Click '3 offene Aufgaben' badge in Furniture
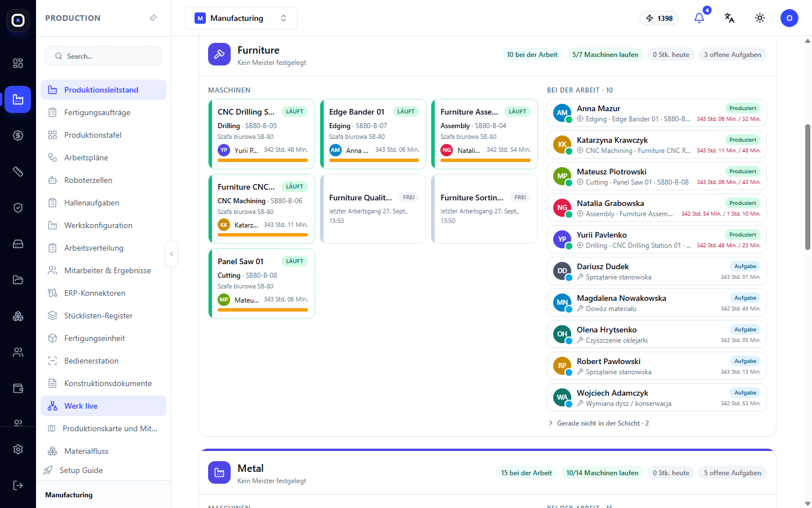This screenshot has width=812, height=508. pos(732,55)
